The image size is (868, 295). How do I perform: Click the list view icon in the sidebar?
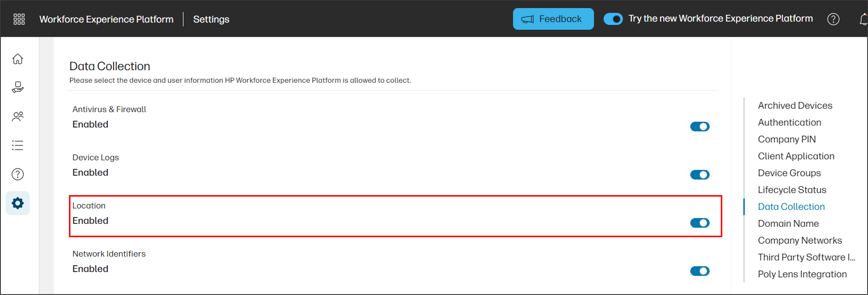17,145
